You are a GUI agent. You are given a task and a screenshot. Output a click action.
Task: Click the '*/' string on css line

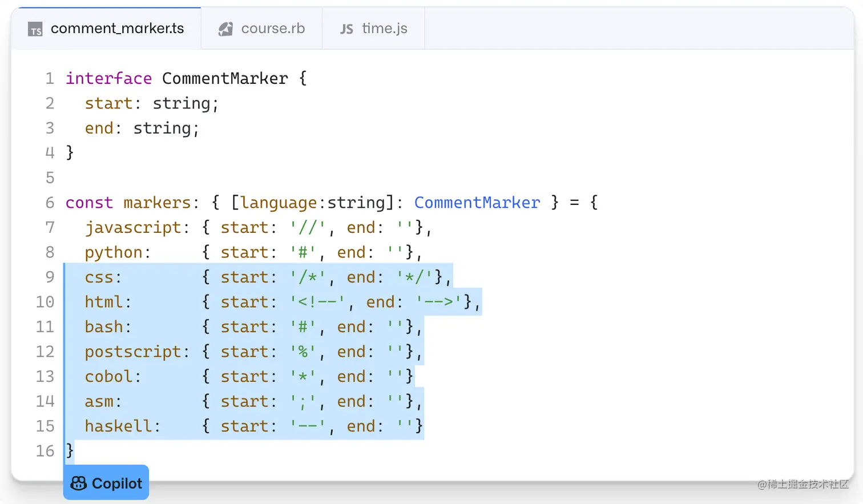tap(414, 277)
